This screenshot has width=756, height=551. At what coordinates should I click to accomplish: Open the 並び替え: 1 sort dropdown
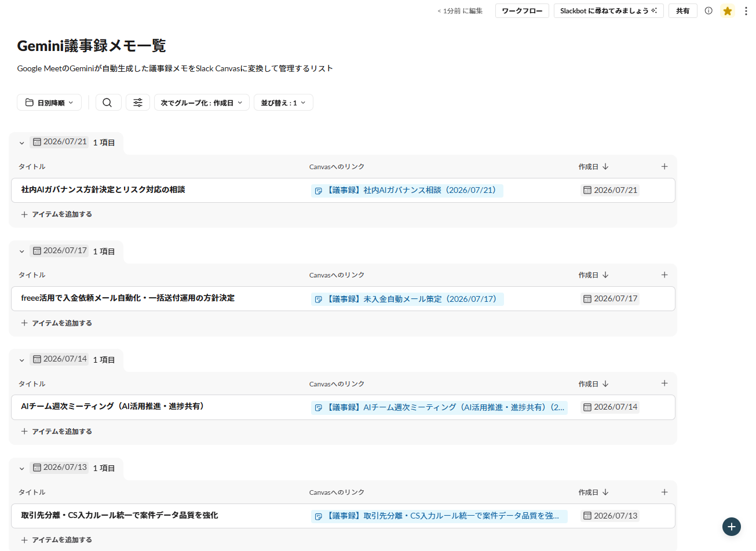coord(283,103)
